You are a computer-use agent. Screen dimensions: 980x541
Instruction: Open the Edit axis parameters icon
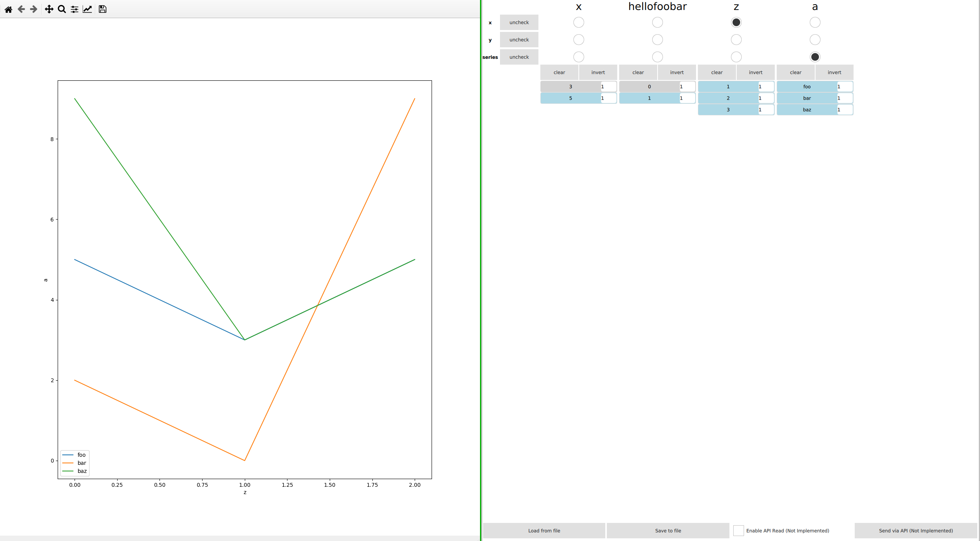click(87, 9)
